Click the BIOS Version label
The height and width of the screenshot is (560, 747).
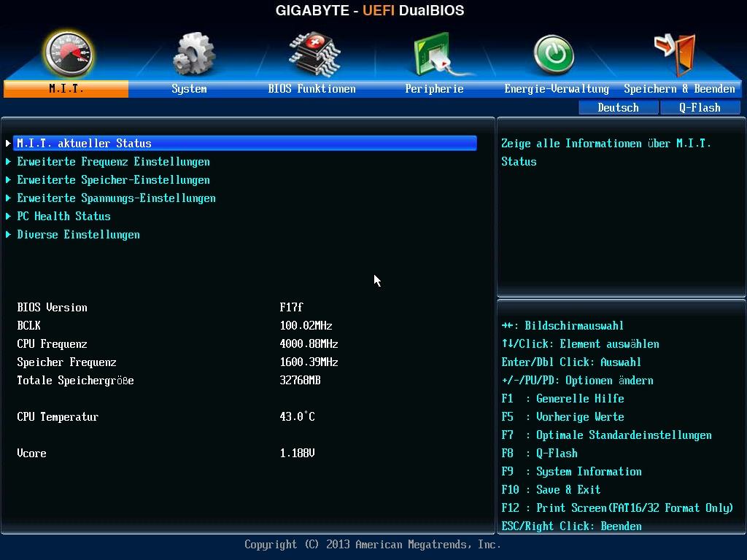[x=52, y=308]
